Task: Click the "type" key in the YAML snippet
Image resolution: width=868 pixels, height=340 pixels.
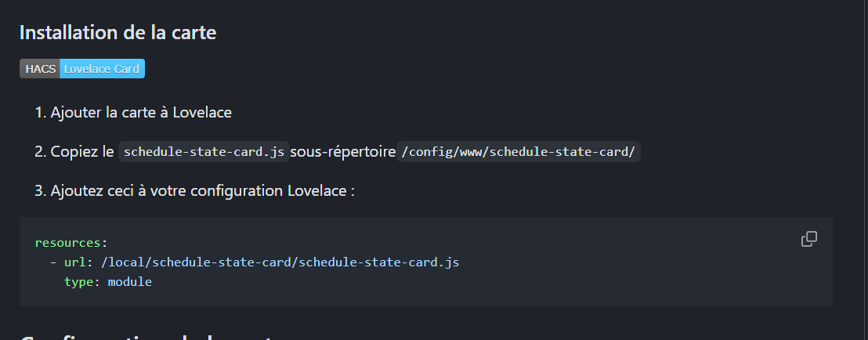Action: coord(78,281)
